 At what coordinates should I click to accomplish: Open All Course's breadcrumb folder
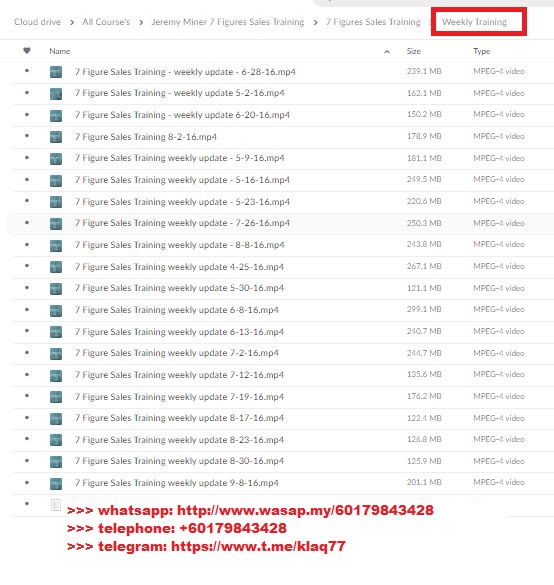pyautogui.click(x=106, y=22)
